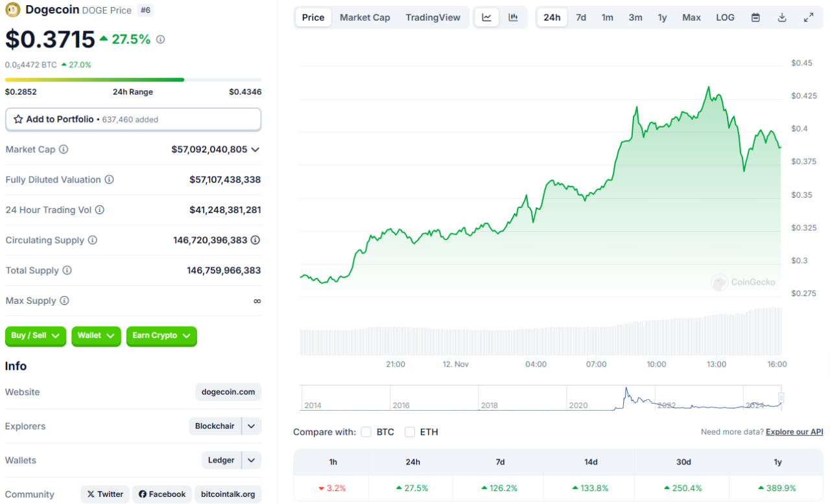This screenshot has width=830, height=504.
Task: Expand the chart to fullscreen
Action: click(809, 17)
